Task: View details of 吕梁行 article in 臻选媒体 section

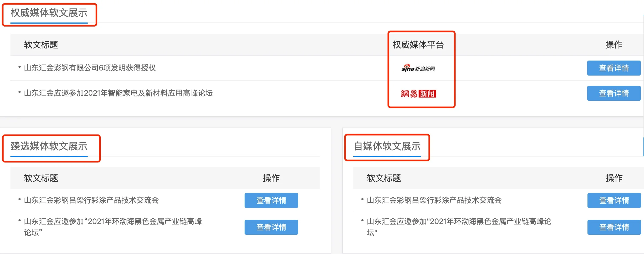Action: coord(271,200)
